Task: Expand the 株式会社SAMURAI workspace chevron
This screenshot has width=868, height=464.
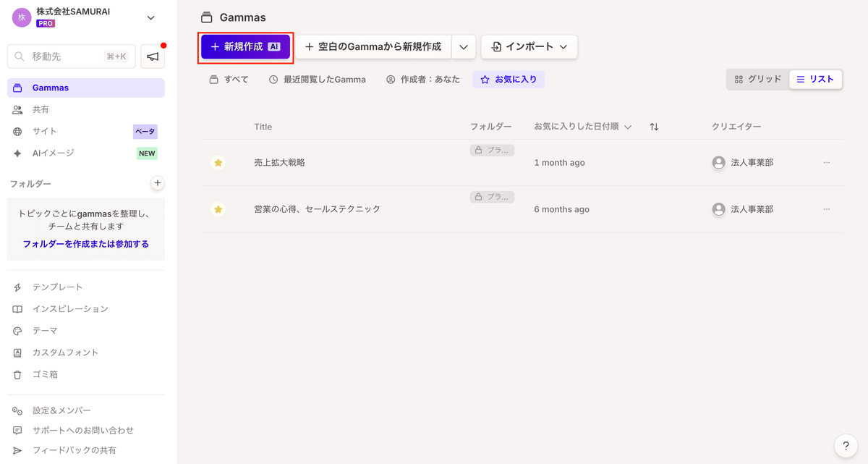Action: (150, 17)
